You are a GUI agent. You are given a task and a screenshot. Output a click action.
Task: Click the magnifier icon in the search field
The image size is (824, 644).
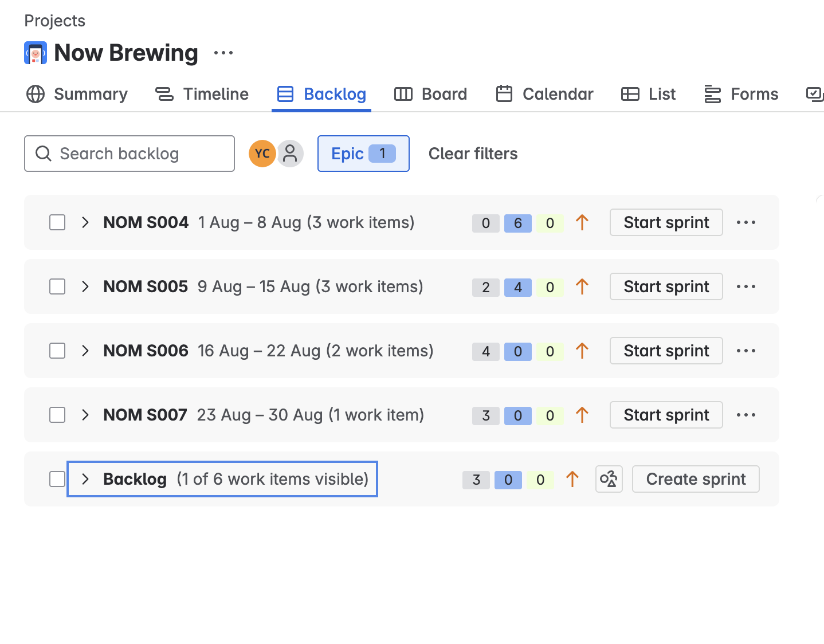tap(44, 154)
